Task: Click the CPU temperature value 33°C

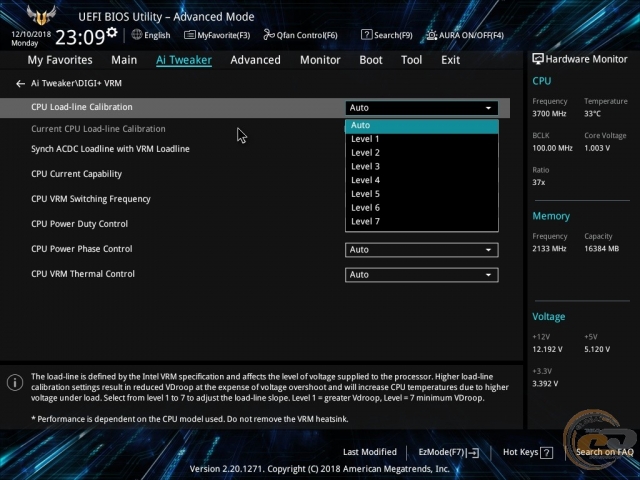Action: point(592,114)
